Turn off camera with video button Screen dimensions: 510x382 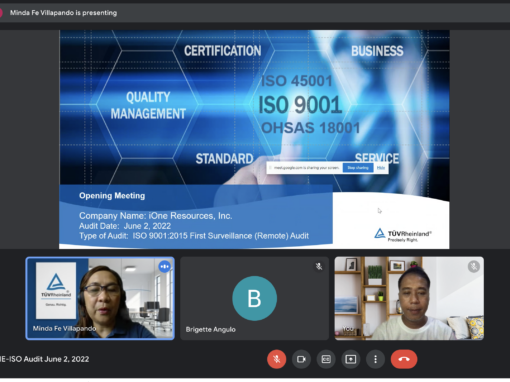tap(301, 359)
